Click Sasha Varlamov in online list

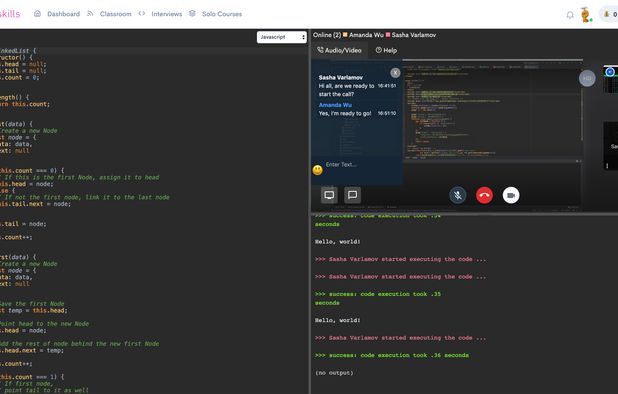[413, 35]
